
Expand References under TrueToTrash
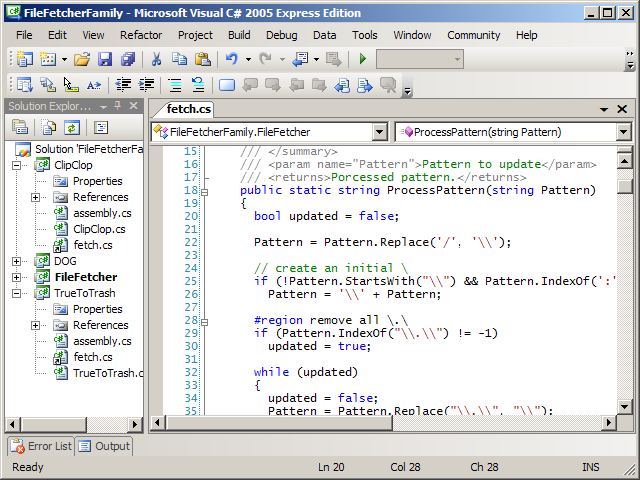(x=36, y=325)
